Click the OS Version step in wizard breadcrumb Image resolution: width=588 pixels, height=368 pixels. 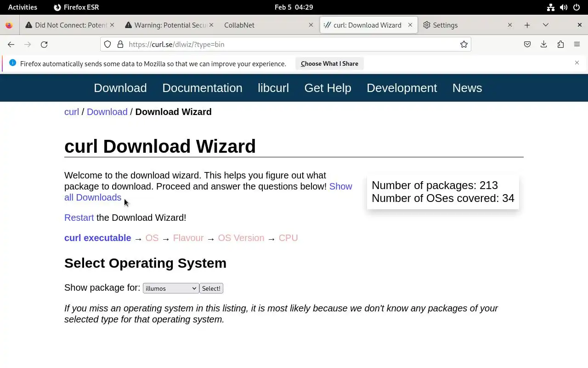(x=241, y=238)
